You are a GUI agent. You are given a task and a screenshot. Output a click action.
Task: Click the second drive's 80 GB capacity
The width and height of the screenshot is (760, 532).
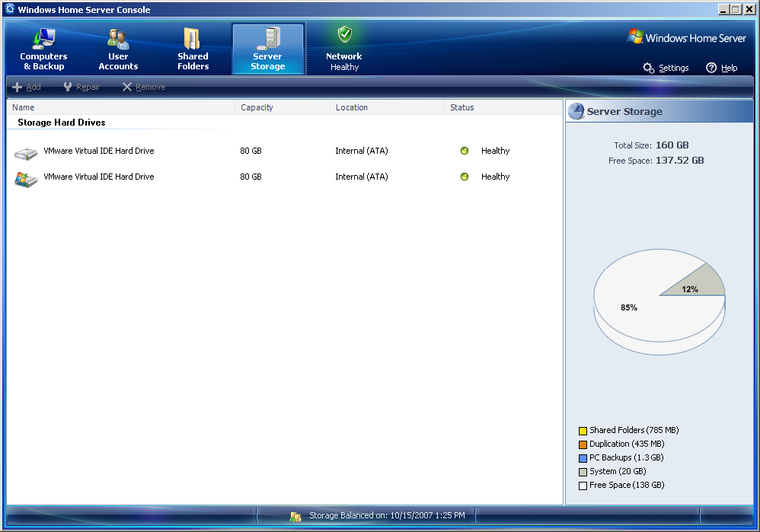click(251, 177)
